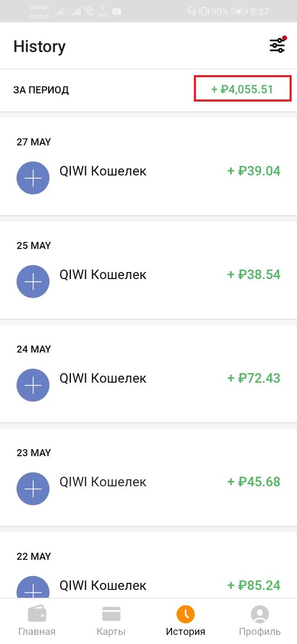Open the +₽72.43 QIWI Кошелек entry

[148, 378]
